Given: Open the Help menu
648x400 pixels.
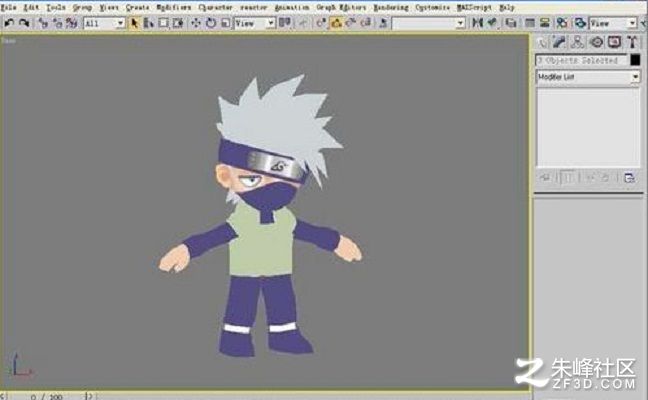Looking at the screenshot, I should (507, 7).
